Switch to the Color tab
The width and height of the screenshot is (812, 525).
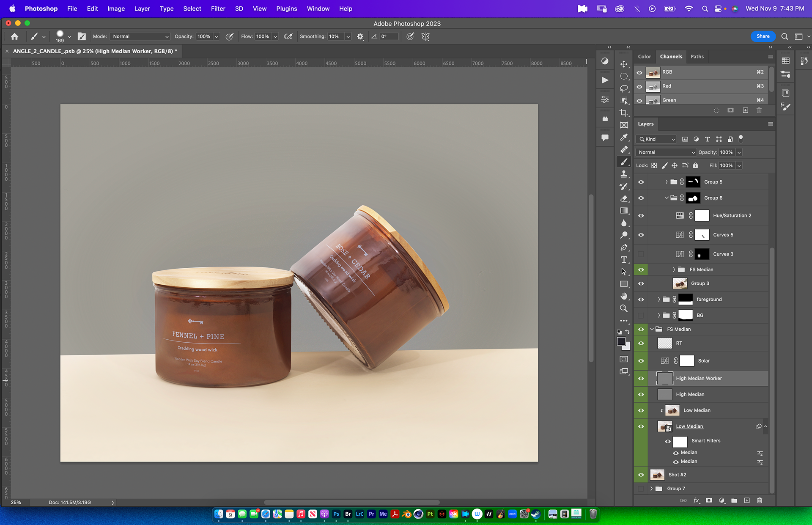pyautogui.click(x=645, y=57)
